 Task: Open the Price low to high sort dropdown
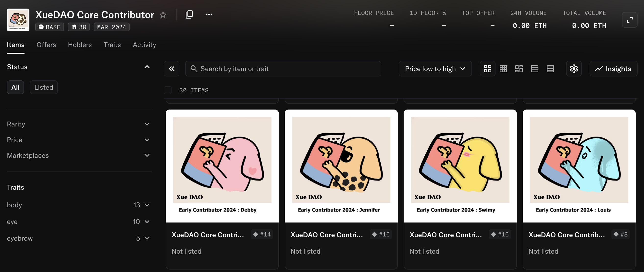[x=435, y=69]
